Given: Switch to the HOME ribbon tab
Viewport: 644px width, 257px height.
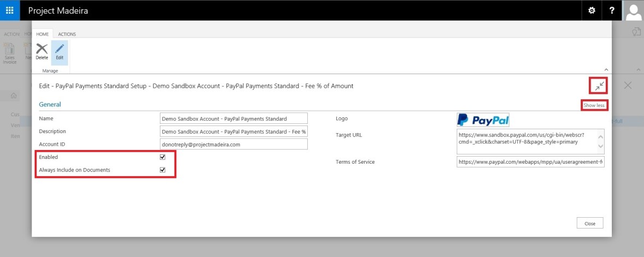Looking at the screenshot, I should pyautogui.click(x=43, y=34).
